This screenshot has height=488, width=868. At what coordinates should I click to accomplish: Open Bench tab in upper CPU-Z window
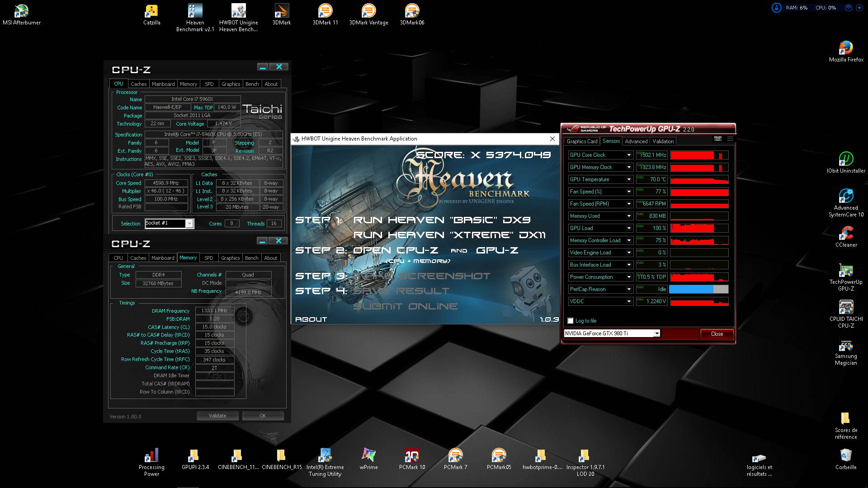(252, 84)
